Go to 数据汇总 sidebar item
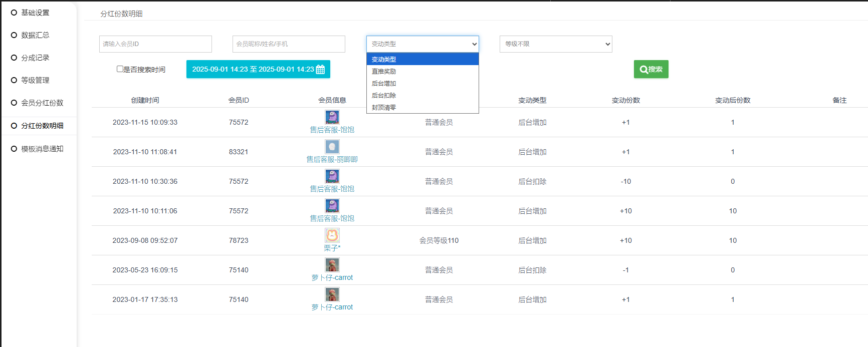 click(x=35, y=35)
